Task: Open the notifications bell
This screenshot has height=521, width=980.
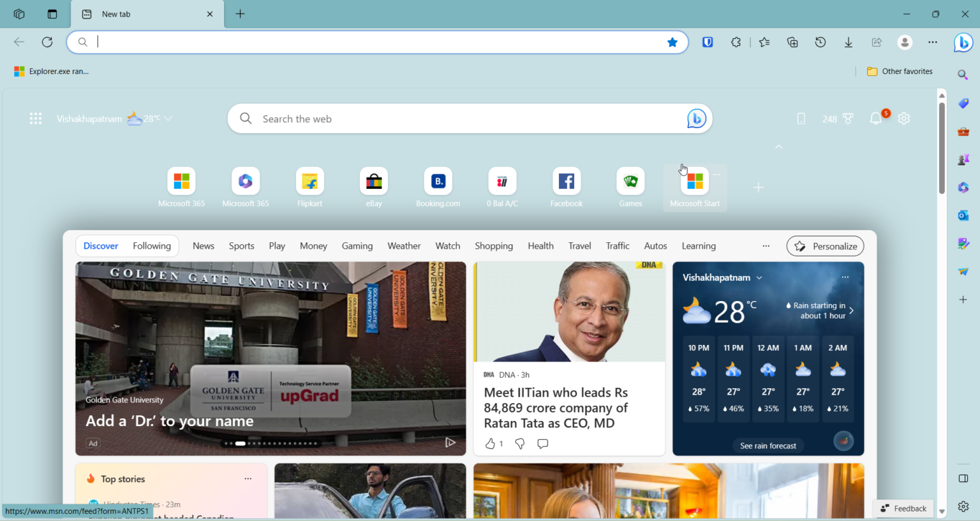Action: coord(875,119)
